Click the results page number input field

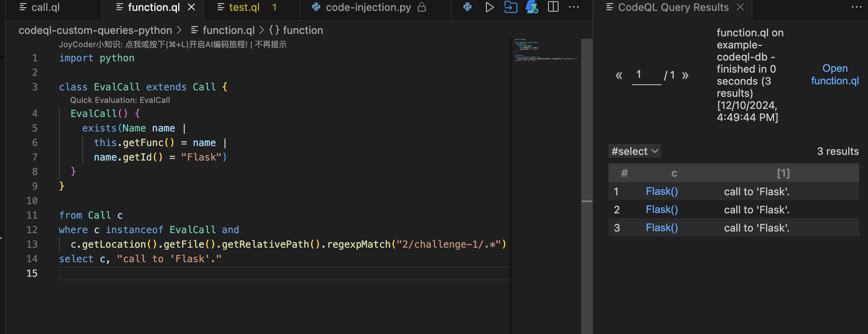[646, 75]
